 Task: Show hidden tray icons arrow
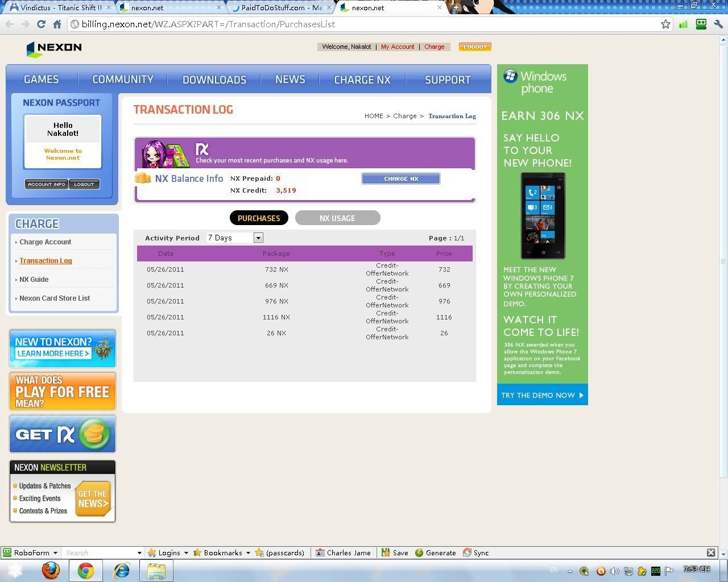coord(570,571)
